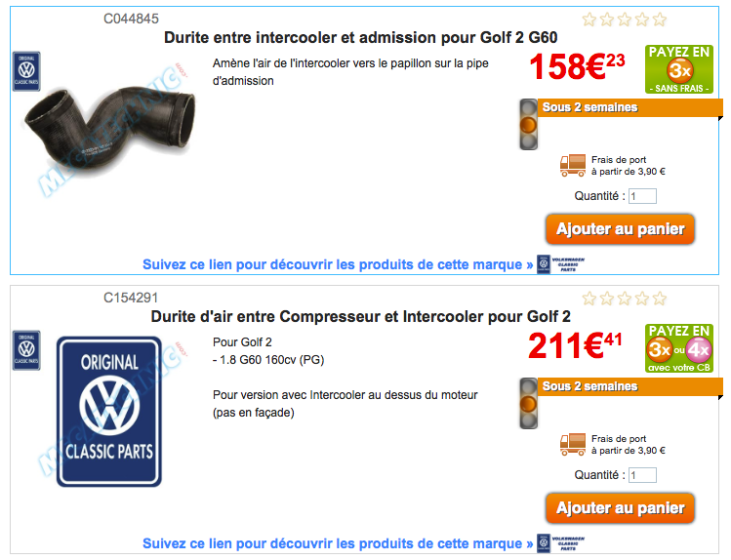
Task: Open the title Durite entre intercooler et admission
Action: [x=360, y=37]
